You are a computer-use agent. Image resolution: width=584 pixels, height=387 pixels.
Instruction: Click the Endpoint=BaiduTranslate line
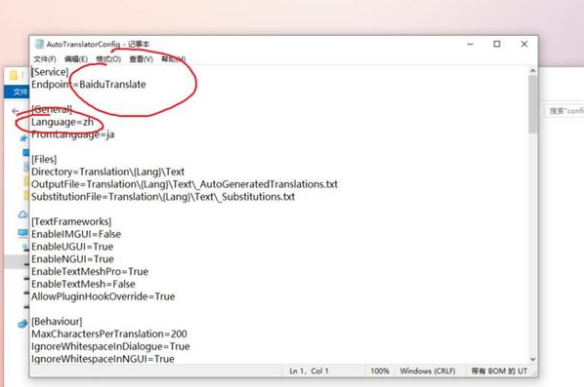pos(89,85)
